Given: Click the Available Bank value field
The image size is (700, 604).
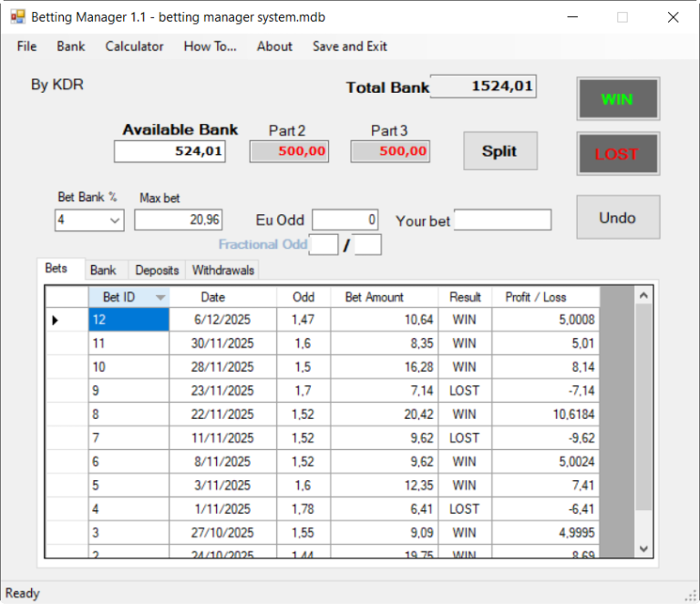Looking at the screenshot, I should [170, 152].
